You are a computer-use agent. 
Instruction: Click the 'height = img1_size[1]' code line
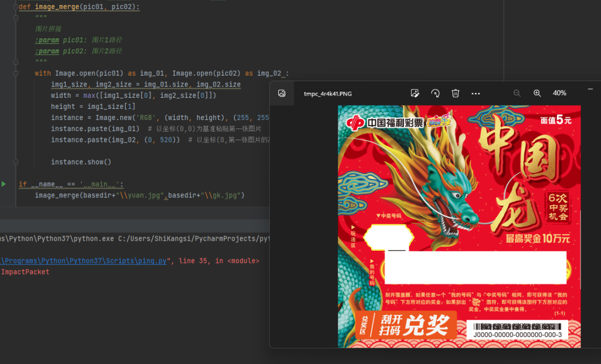pyautogui.click(x=93, y=106)
